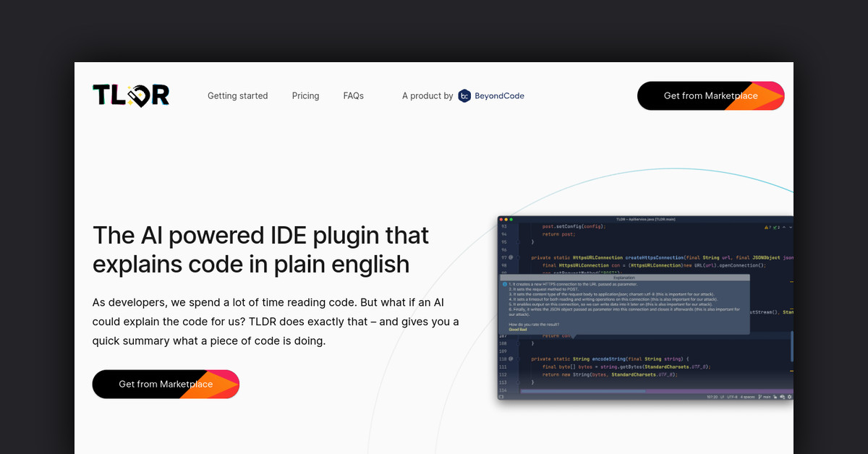
Task: Navigate to FAQs in the header
Action: 353,95
